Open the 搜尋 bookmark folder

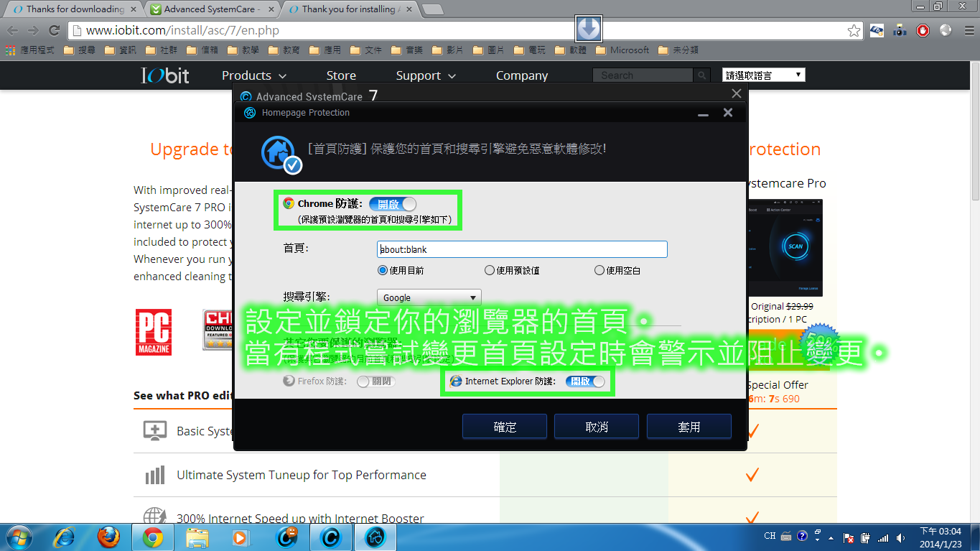(80, 50)
